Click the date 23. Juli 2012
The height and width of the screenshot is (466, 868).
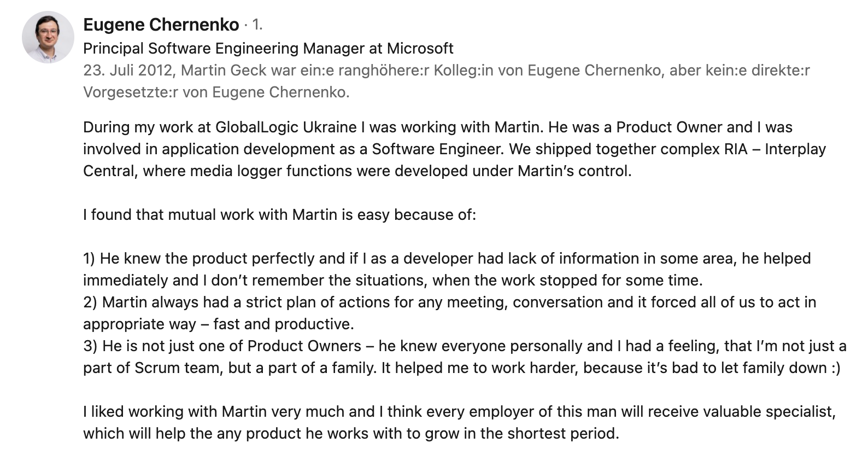tap(128, 71)
